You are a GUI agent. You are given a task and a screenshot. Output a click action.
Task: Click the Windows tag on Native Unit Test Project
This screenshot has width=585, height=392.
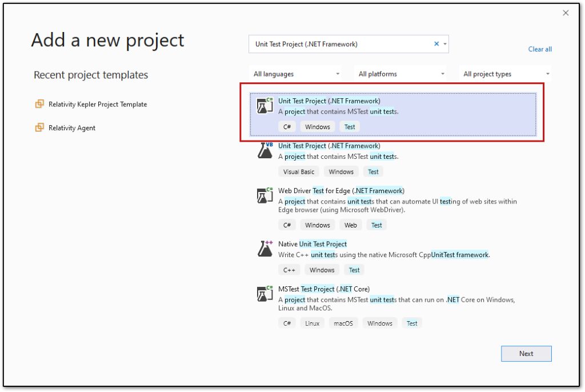322,270
